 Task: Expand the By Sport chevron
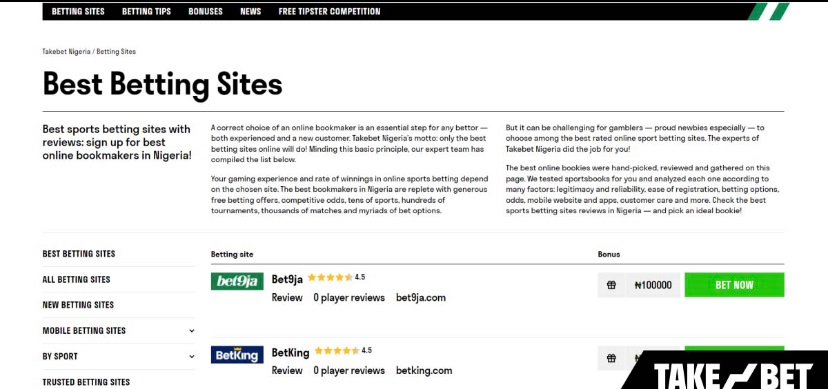[191, 356]
